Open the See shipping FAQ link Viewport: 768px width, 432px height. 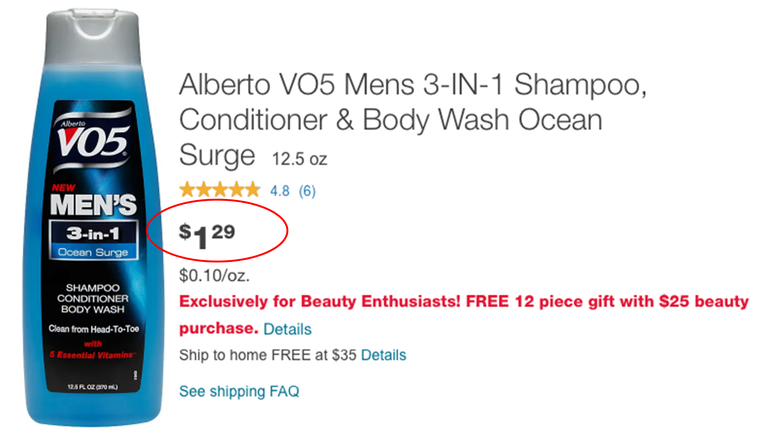coord(239,391)
